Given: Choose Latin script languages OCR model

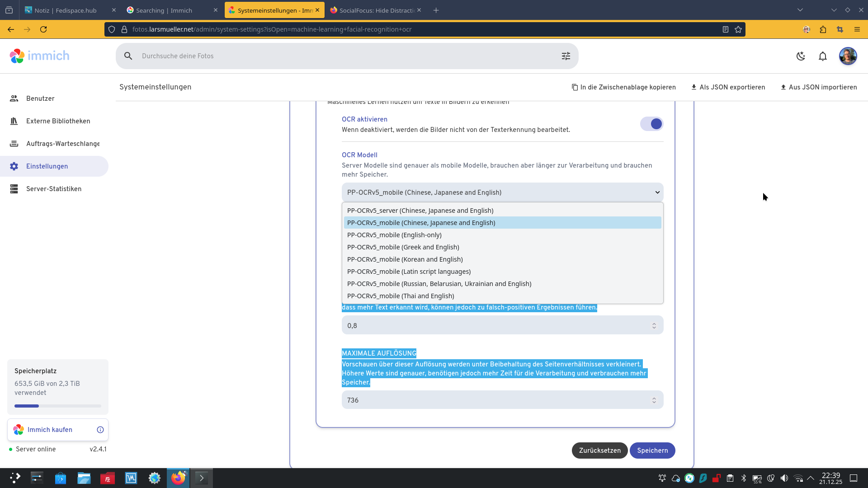Looking at the screenshot, I should pos(409,272).
